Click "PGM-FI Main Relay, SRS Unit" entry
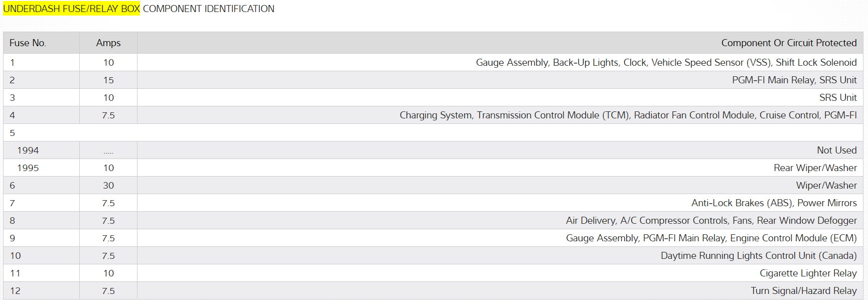 [x=794, y=80]
